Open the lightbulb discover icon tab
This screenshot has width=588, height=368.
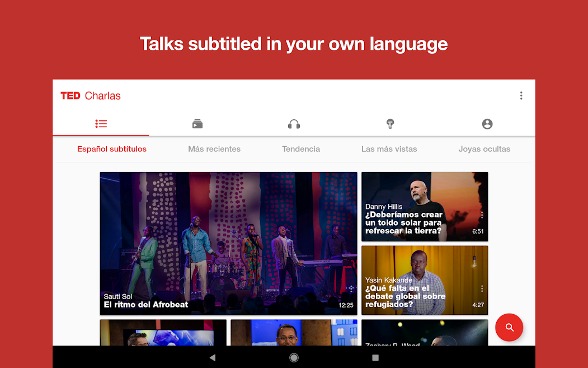[391, 124]
